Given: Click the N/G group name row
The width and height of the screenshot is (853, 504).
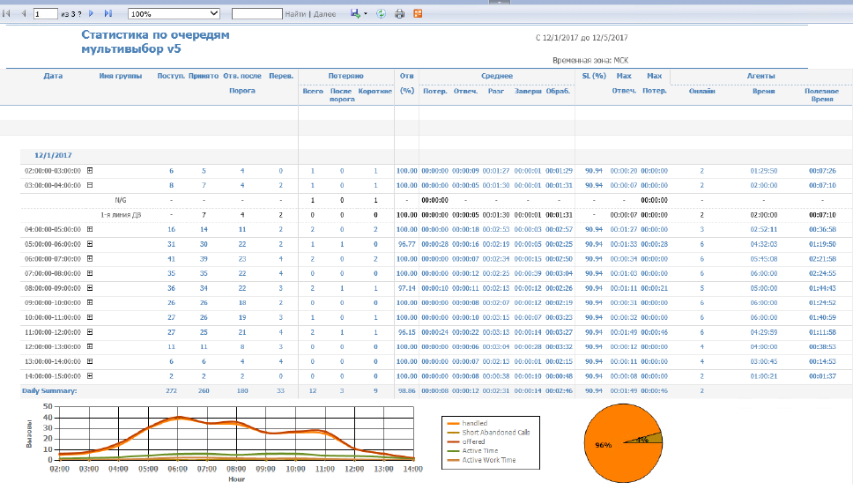Looking at the screenshot, I should (x=120, y=200).
